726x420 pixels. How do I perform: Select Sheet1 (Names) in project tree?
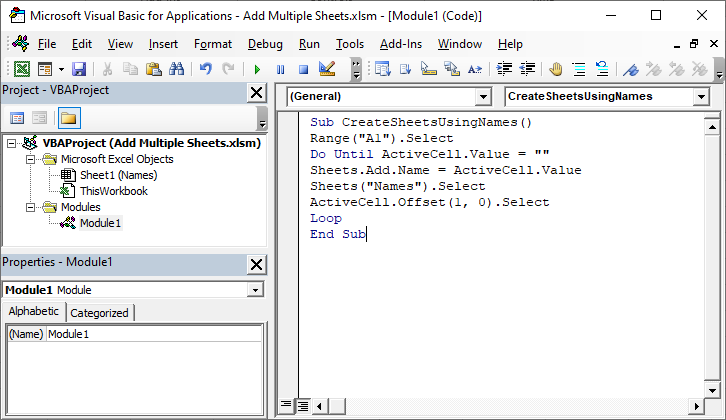(118, 175)
